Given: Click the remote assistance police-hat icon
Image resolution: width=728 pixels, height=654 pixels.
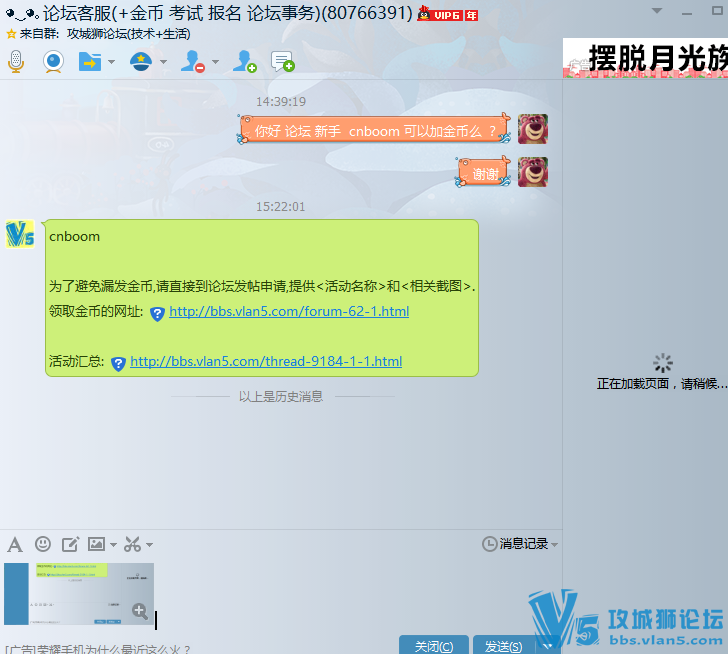Looking at the screenshot, I should [x=141, y=61].
